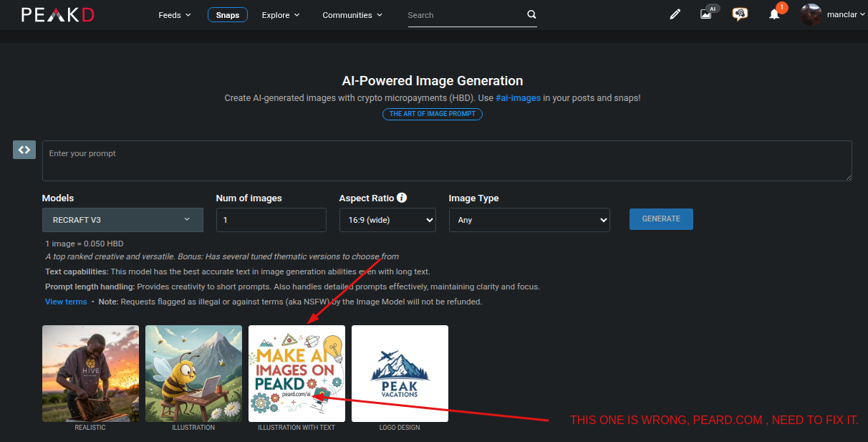868x442 pixels.
Task: Open the Communities dropdown menu
Action: 352,15
